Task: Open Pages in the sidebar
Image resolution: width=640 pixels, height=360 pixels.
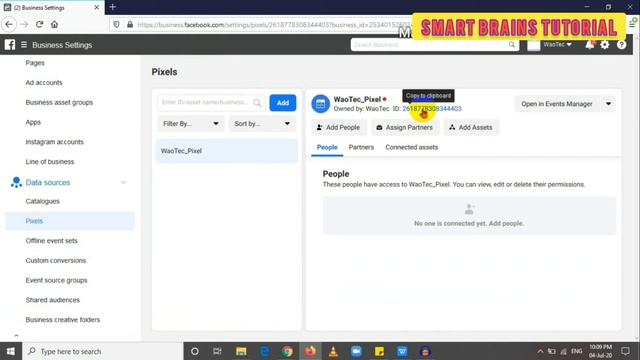Action: [x=35, y=63]
